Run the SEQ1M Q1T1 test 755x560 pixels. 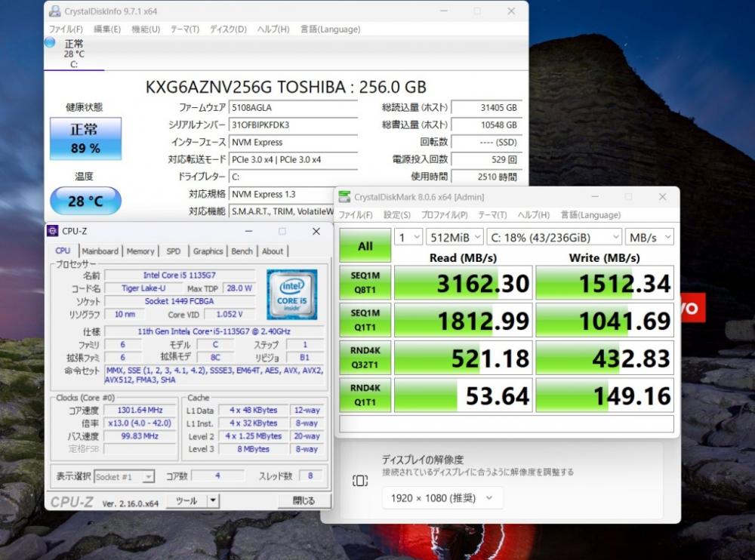365,320
